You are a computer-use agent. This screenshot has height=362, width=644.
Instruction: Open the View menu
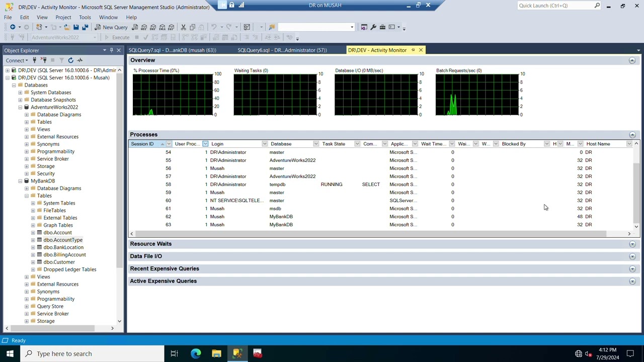coord(42,17)
